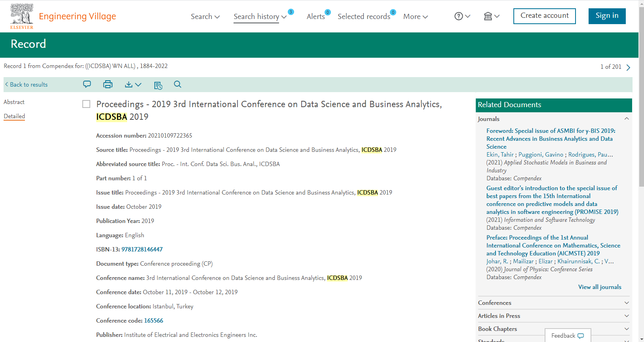
Task: Click author Puggioni, Gavino
Action: [541, 155]
